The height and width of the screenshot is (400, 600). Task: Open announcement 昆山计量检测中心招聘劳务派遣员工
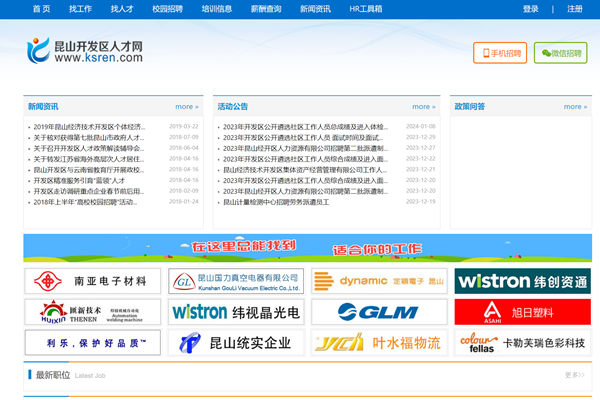(276, 202)
